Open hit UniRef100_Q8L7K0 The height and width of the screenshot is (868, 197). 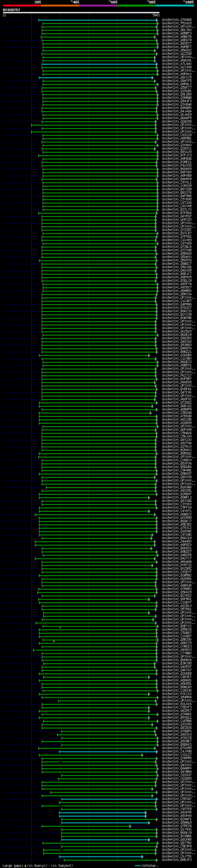click(176, 30)
